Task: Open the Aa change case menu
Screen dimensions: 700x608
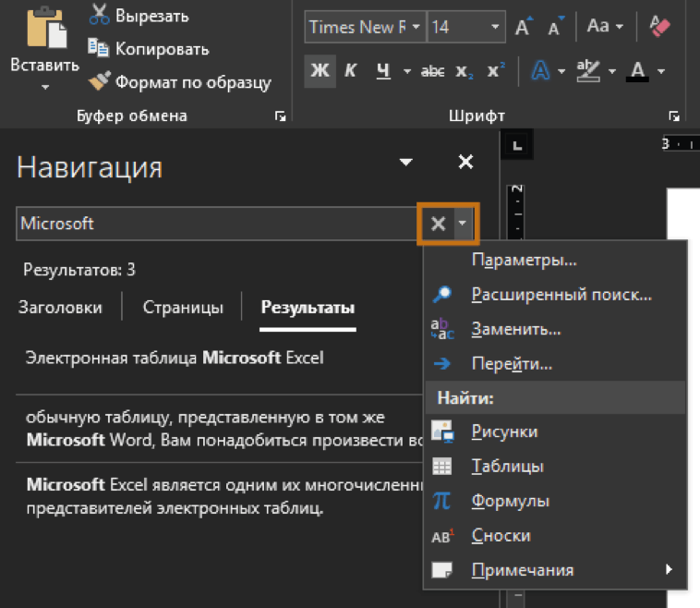Action: point(605,27)
